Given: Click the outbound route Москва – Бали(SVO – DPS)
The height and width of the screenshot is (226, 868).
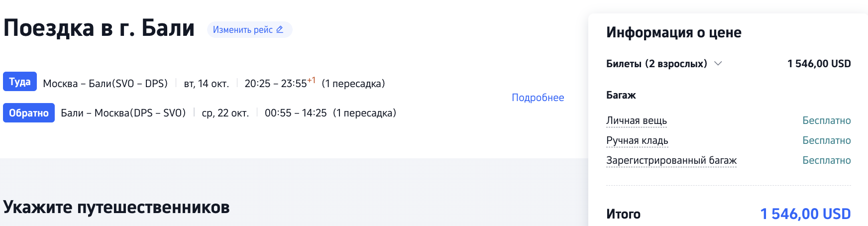Looking at the screenshot, I should (x=105, y=84).
